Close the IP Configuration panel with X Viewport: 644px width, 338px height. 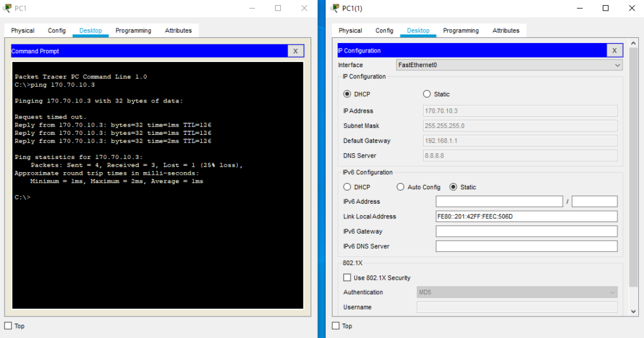pyautogui.click(x=614, y=51)
